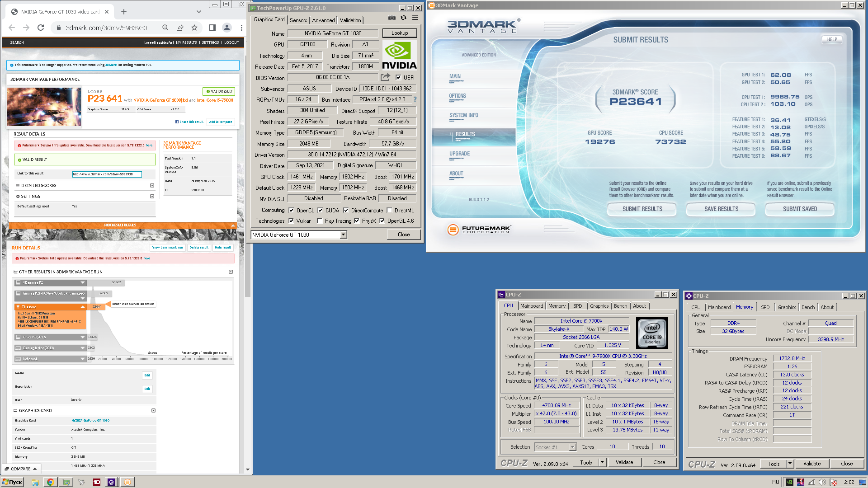Click Submit Saved in 3DMark Vantage
The width and height of the screenshot is (868, 488).
click(800, 209)
